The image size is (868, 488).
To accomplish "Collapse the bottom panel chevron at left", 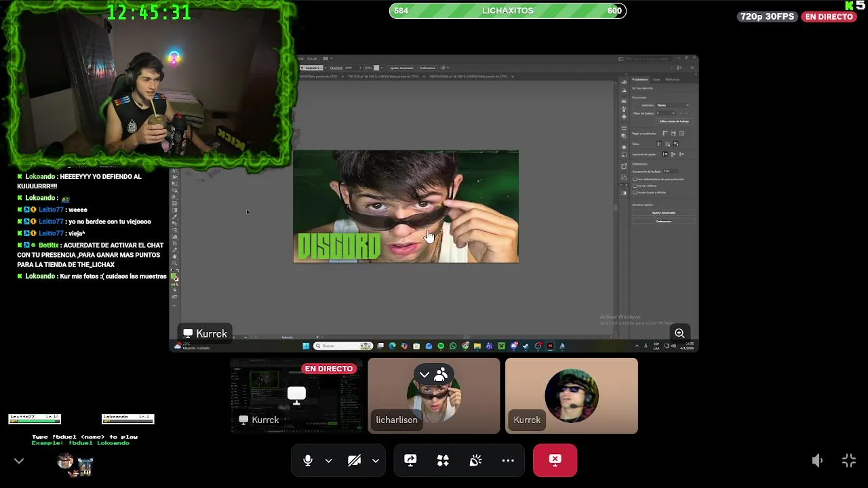I will (19, 461).
